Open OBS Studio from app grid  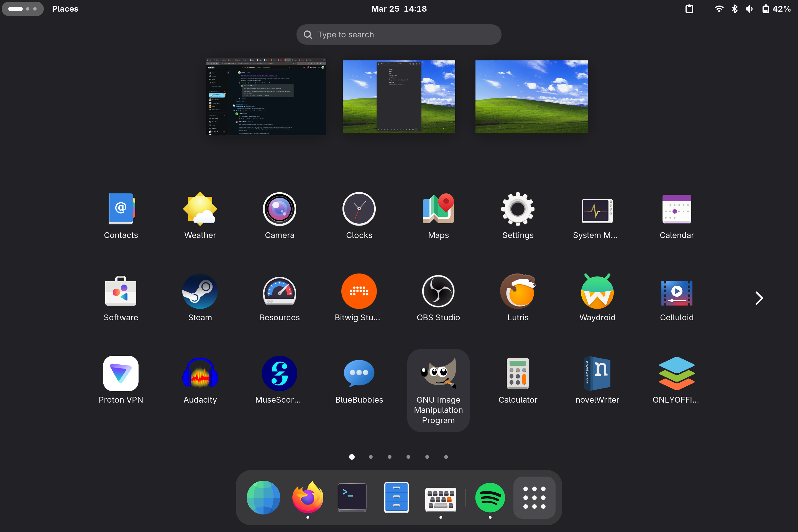(438, 291)
